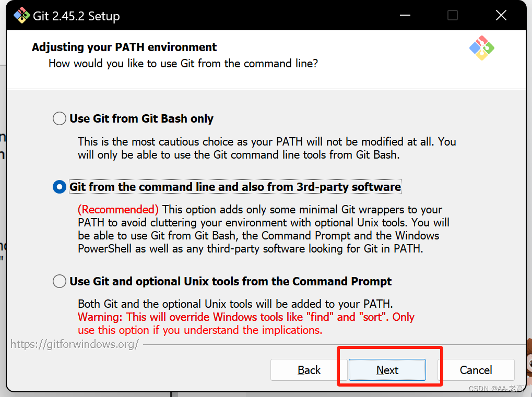The width and height of the screenshot is (532, 397).
Task: Click the "Adjusting your PATH environment" heading
Action: pos(124,47)
